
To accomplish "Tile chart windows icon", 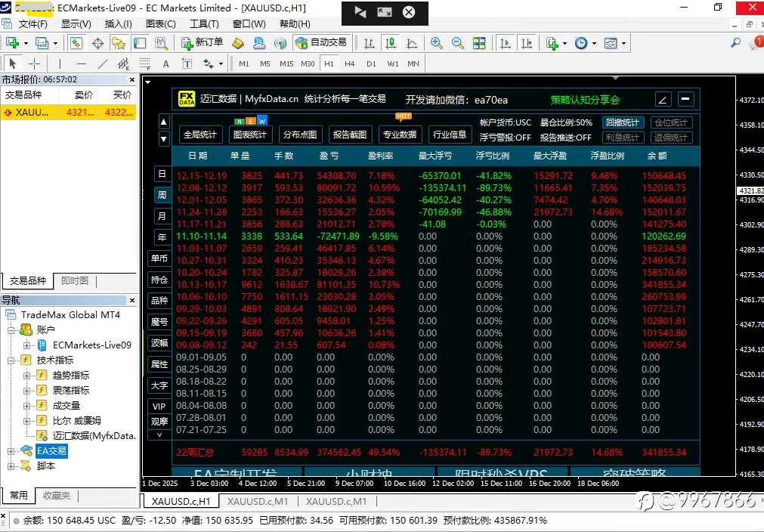I will [479, 43].
